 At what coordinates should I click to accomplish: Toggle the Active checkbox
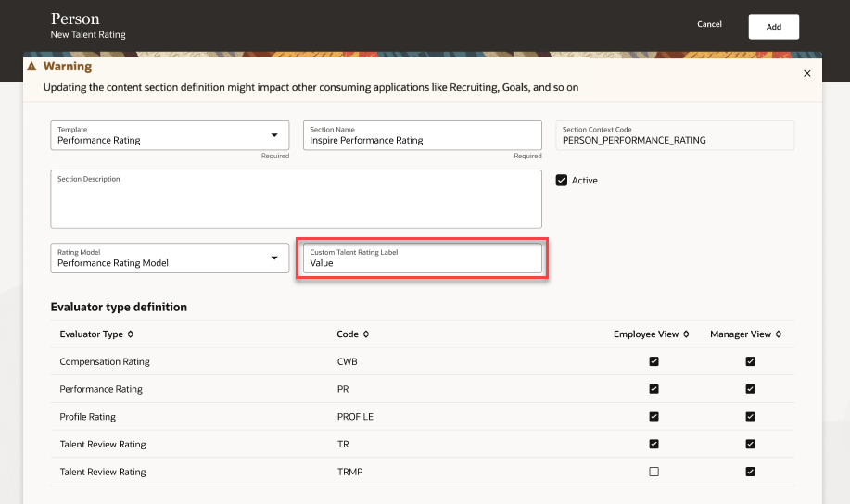562,181
